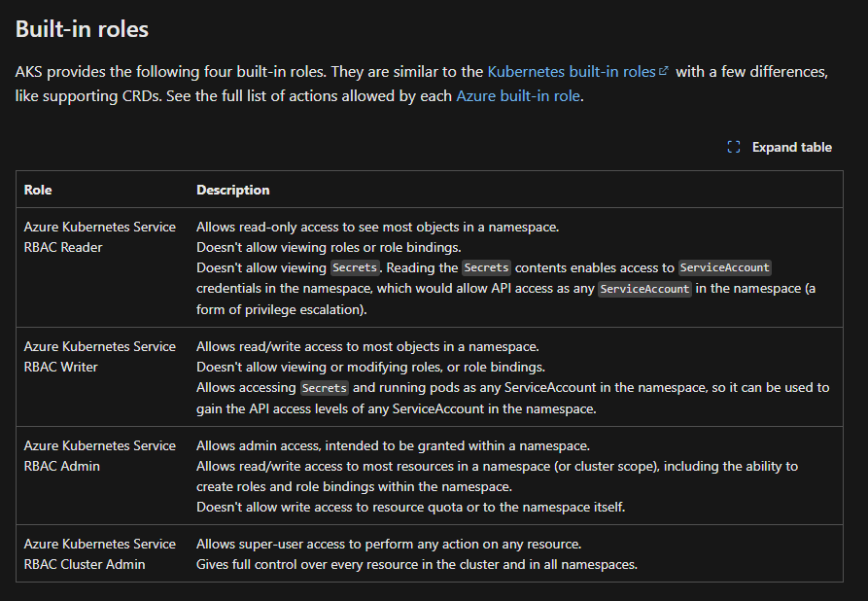Click the external link icon after Kubernetes built-in roles

pos(664,69)
